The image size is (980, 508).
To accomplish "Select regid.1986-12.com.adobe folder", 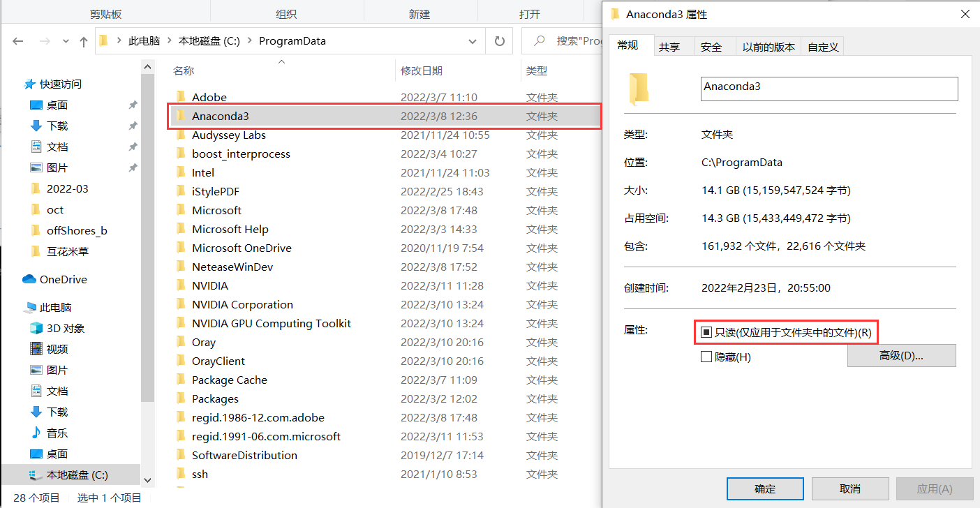I will click(258, 417).
